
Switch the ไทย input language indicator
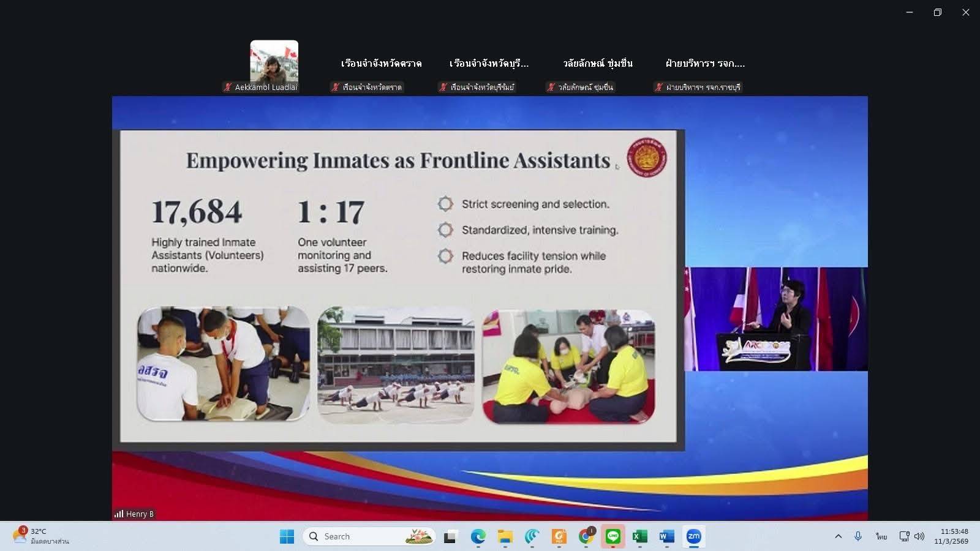[x=881, y=536]
